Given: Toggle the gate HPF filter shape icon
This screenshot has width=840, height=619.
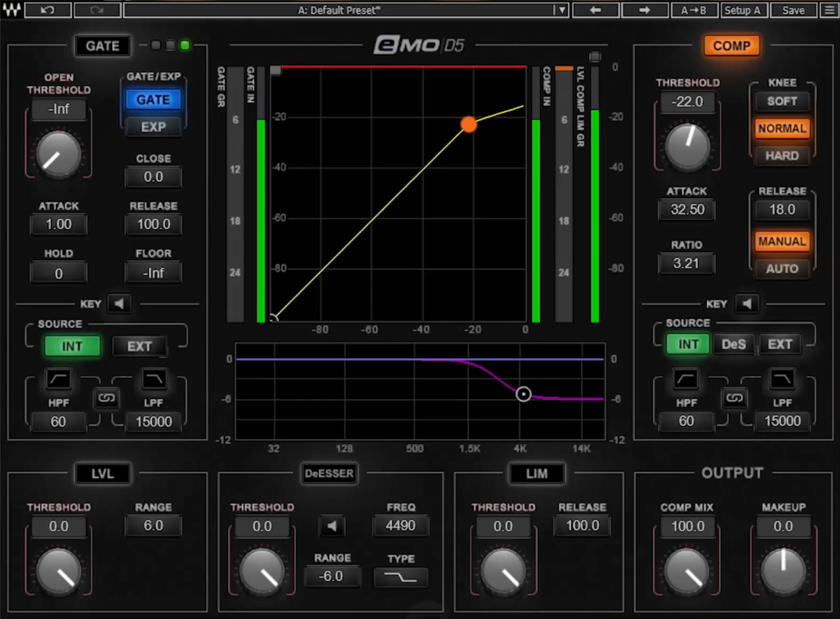Looking at the screenshot, I should [x=58, y=379].
